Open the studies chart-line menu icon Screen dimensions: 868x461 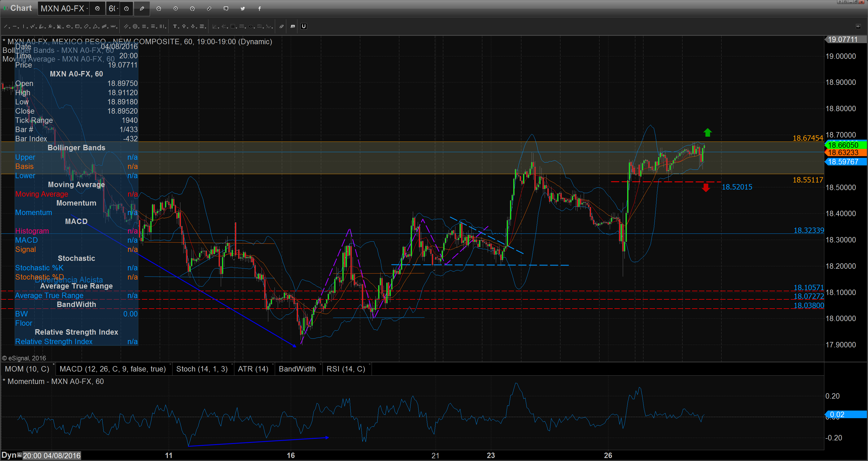coord(159,9)
